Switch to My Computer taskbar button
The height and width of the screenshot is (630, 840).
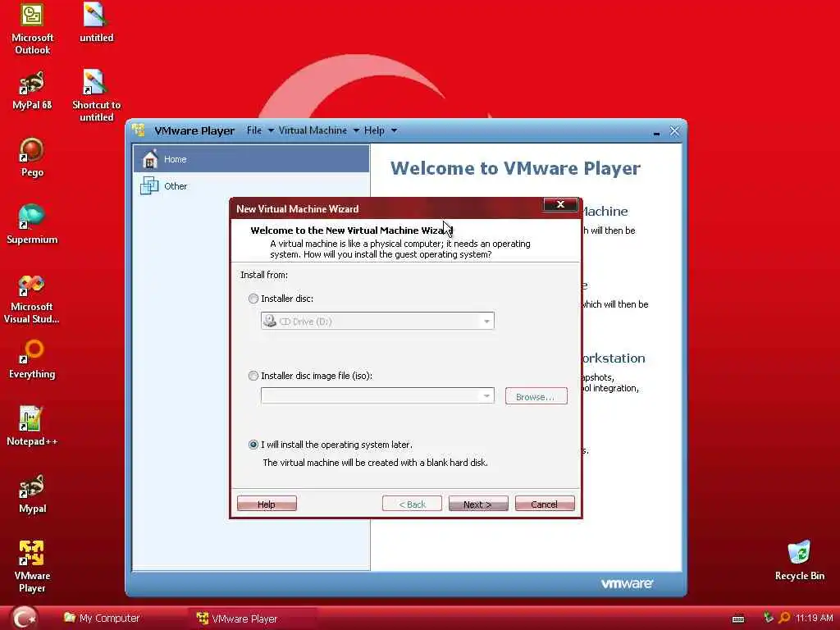pos(102,619)
